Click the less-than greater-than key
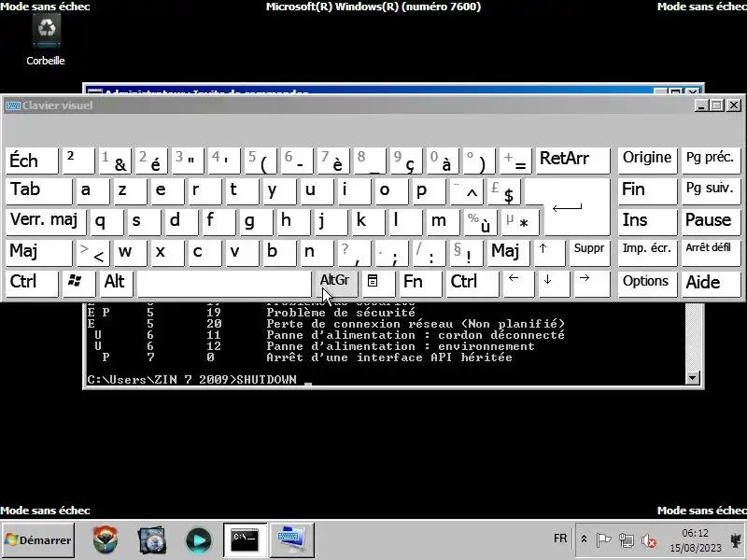The image size is (747, 560). 92,252
